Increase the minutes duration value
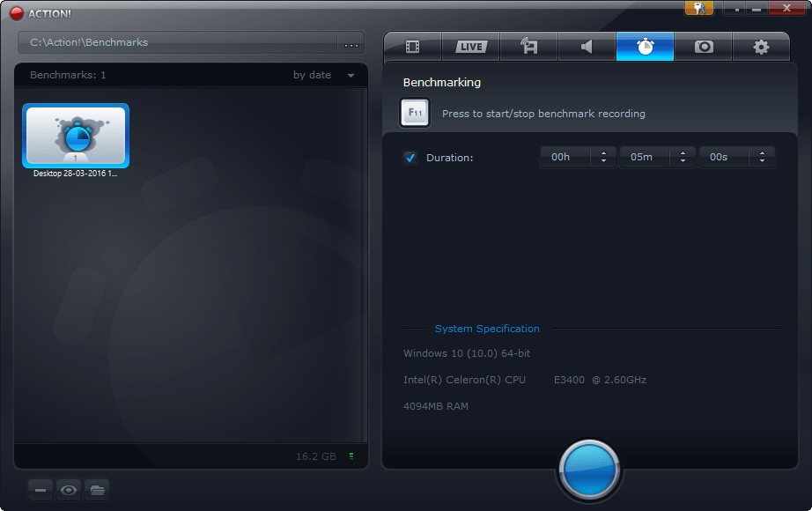Image resolution: width=812 pixels, height=511 pixels. pos(683,153)
